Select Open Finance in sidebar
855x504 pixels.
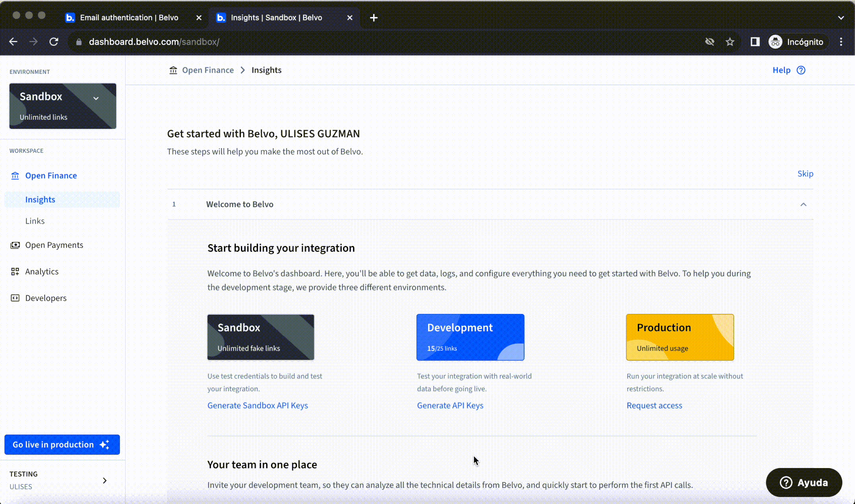tap(51, 176)
